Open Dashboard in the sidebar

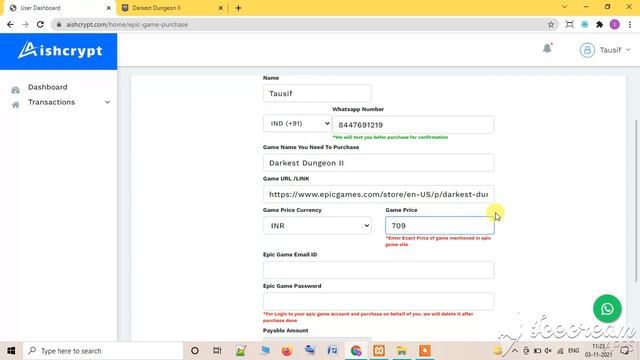point(48,87)
